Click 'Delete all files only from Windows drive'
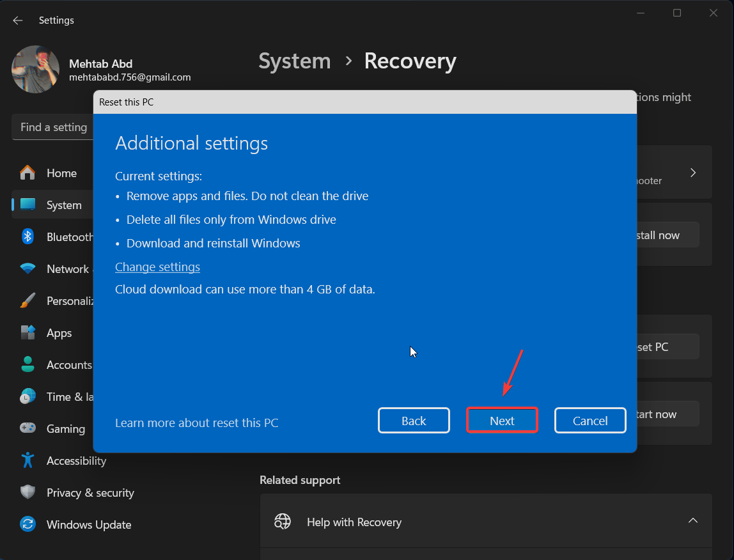Viewport: 734px width, 560px height. tap(231, 220)
